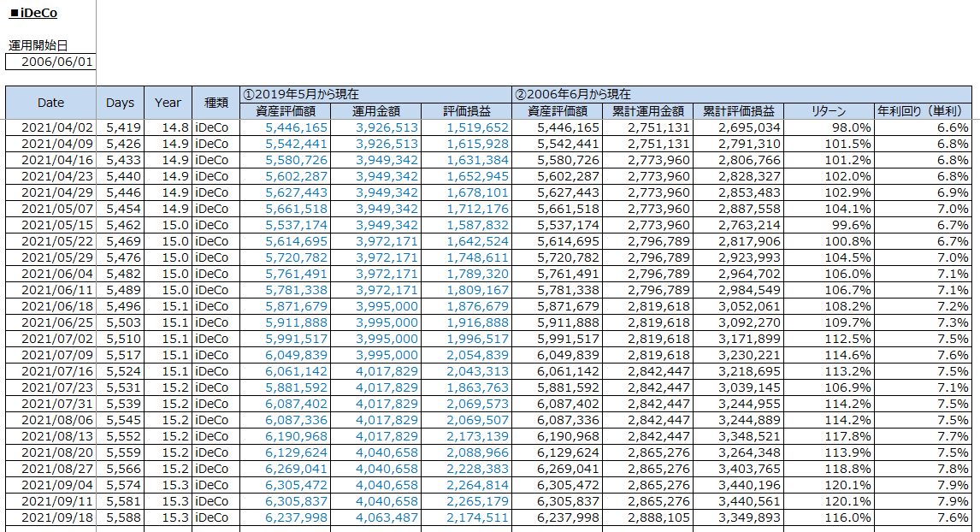The width and height of the screenshot is (980, 532).
Task: Click the 年利回り（単利） column header
Action: click(923, 111)
